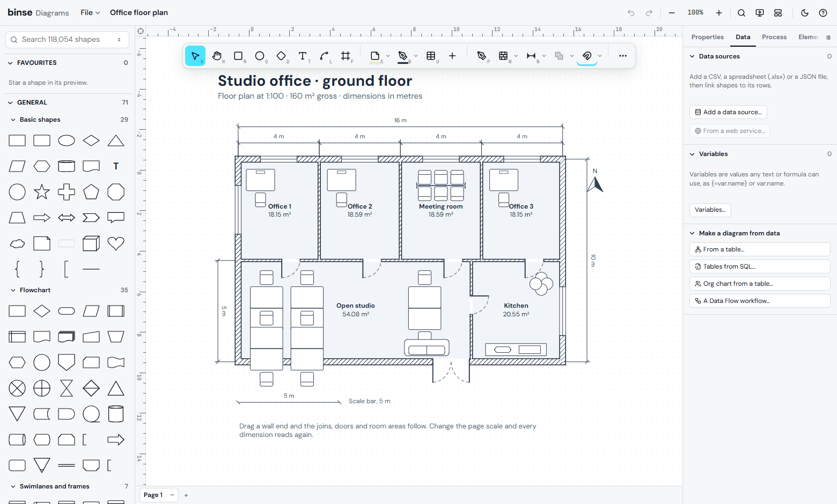Activate the hand pan tool
Viewport: 837px width, 504px height.
point(217,56)
